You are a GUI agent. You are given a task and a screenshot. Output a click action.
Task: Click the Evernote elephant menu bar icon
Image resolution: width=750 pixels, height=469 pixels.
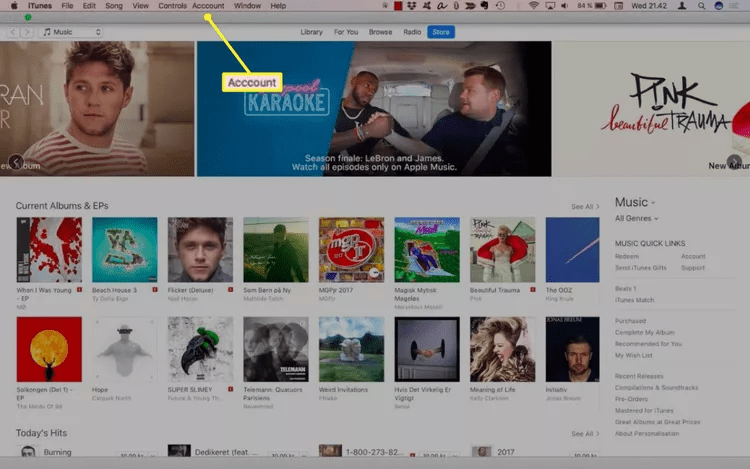pyautogui.click(x=485, y=6)
